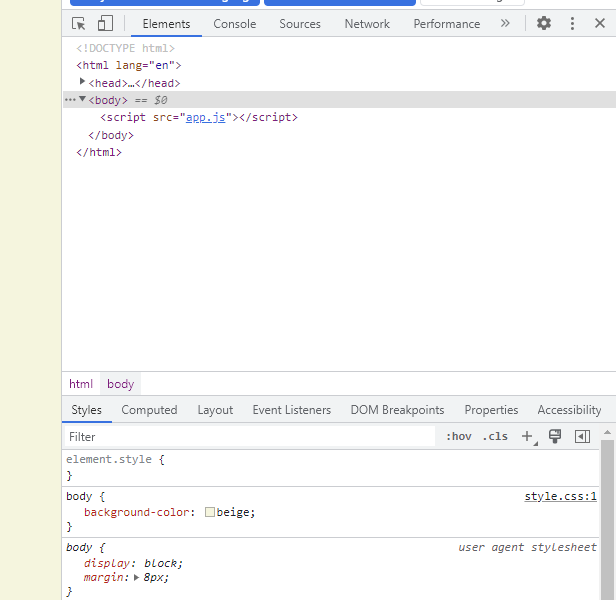Toggle the .cls element classes panel
This screenshot has height=600, width=616.
495,437
